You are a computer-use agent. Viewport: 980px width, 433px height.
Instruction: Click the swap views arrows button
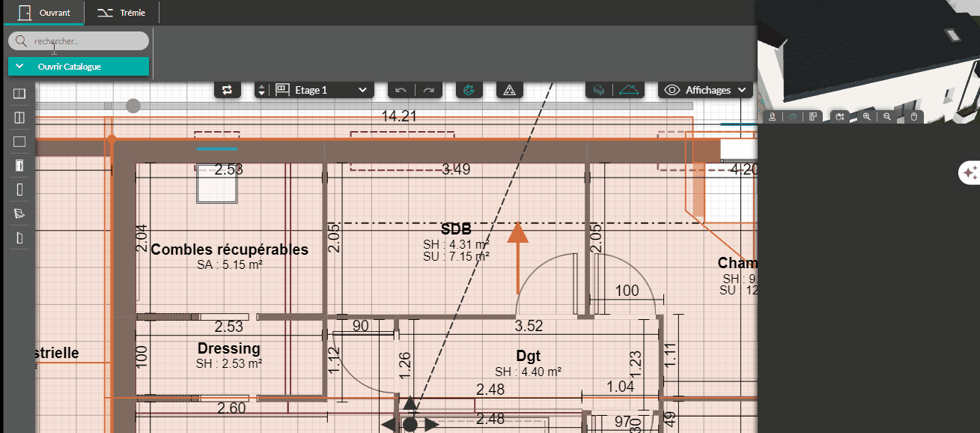pyautogui.click(x=227, y=90)
